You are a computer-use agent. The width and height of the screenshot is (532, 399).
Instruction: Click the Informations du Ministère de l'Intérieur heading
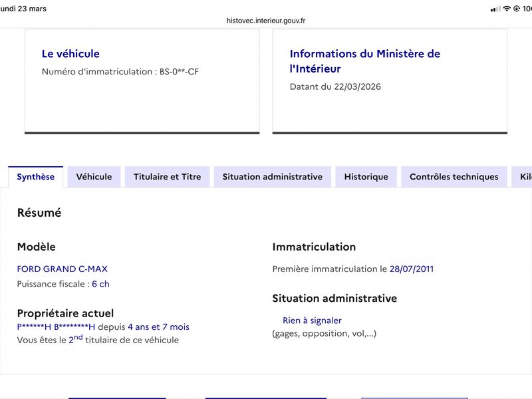click(x=364, y=61)
